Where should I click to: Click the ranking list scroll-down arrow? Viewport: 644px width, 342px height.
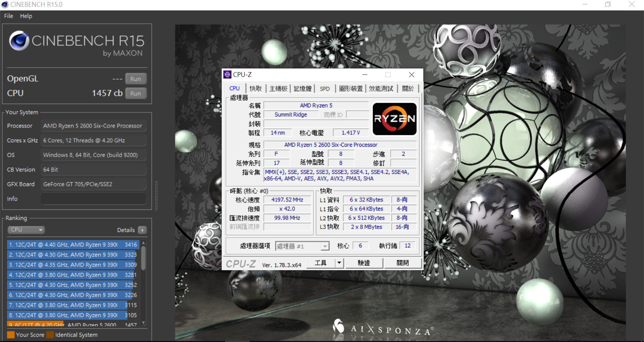144,323
